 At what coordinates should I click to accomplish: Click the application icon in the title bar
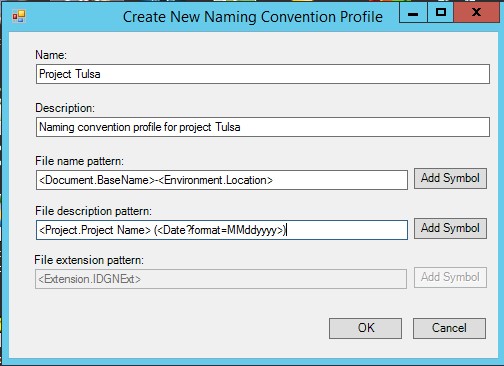[x=19, y=16]
